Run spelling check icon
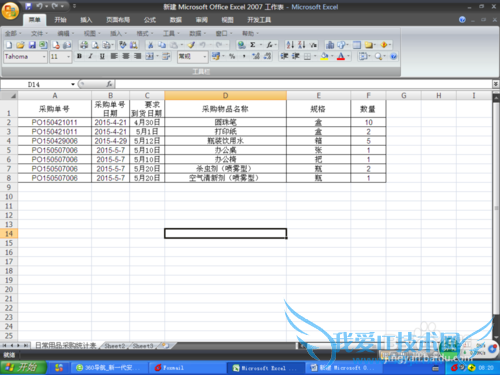Image resolution: width=500 pixels, height=375 pixels. pyautogui.click(x=123, y=45)
